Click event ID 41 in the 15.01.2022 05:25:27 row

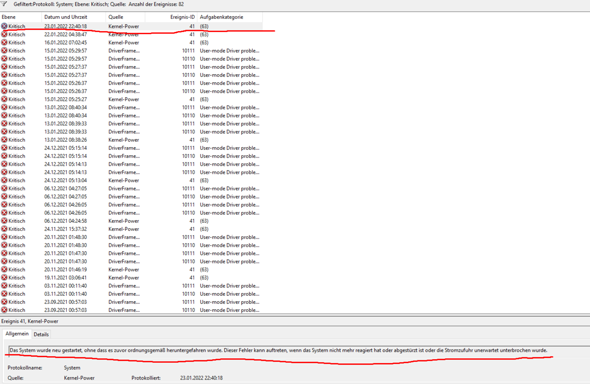192,99
